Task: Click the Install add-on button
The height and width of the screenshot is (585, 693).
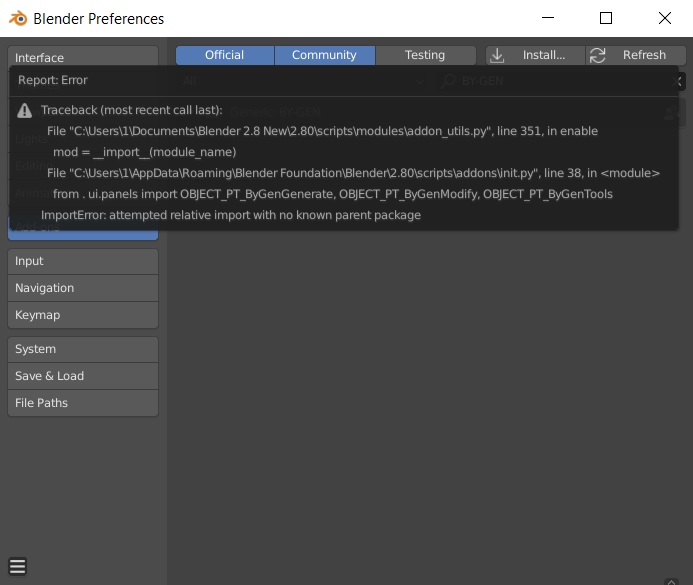Action: pyautogui.click(x=535, y=55)
